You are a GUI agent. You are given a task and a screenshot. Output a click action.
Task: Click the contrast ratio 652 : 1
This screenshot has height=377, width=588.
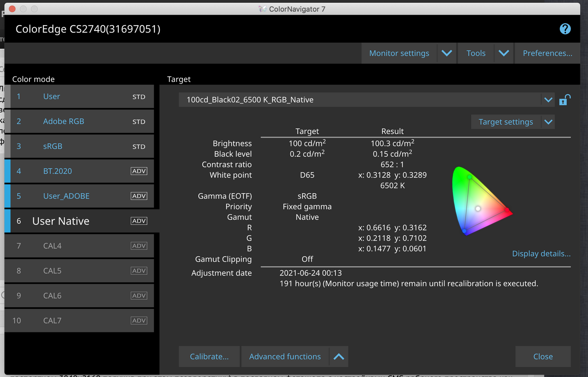coord(392,165)
